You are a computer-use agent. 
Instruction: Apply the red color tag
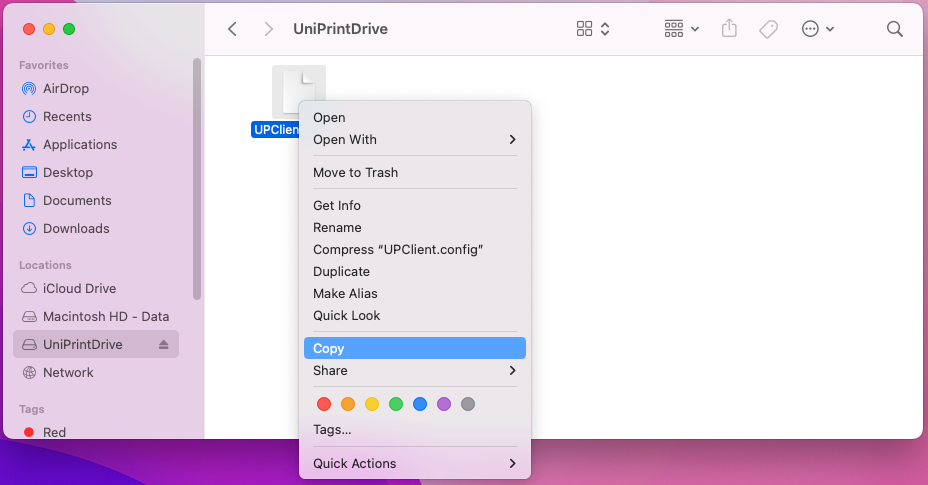pyautogui.click(x=324, y=404)
